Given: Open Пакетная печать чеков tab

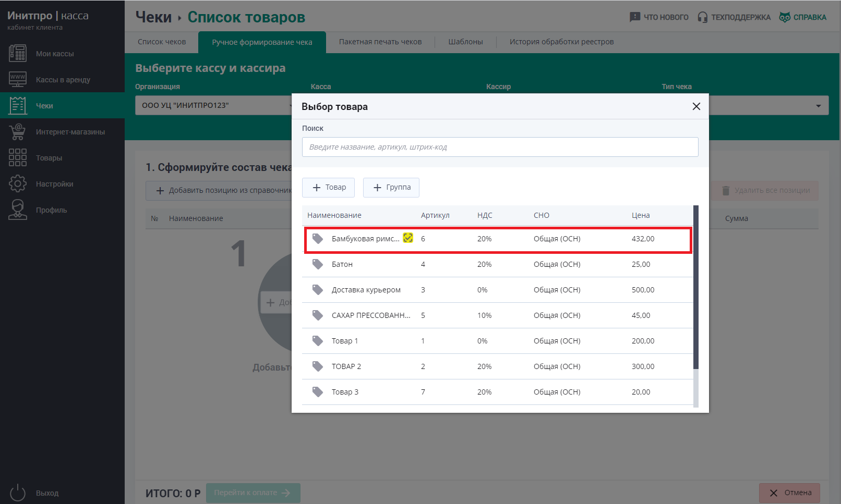Looking at the screenshot, I should pyautogui.click(x=380, y=42).
